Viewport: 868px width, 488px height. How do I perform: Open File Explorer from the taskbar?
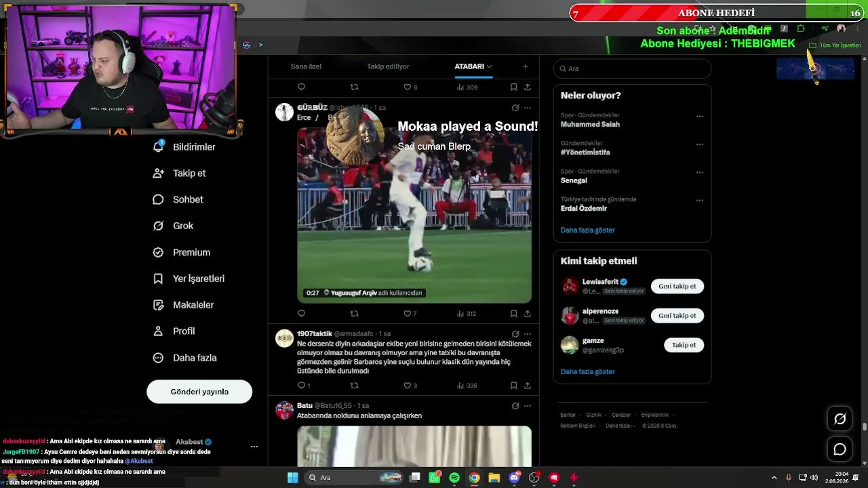coord(494,477)
